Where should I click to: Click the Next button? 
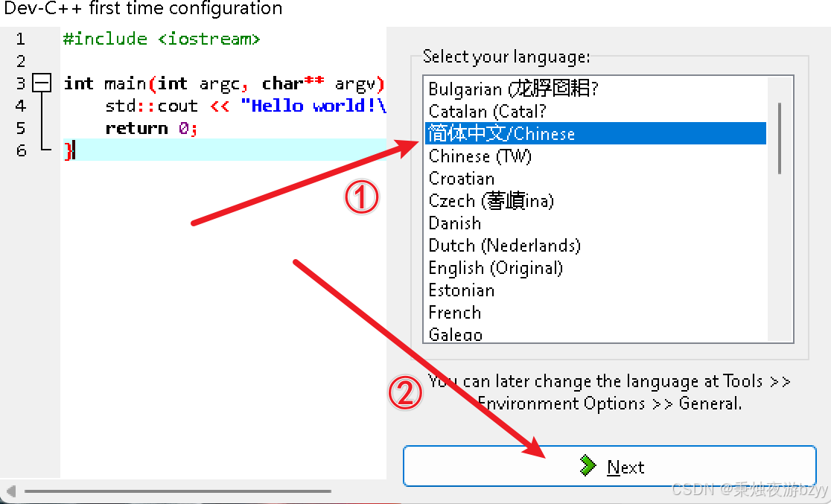[x=609, y=466]
